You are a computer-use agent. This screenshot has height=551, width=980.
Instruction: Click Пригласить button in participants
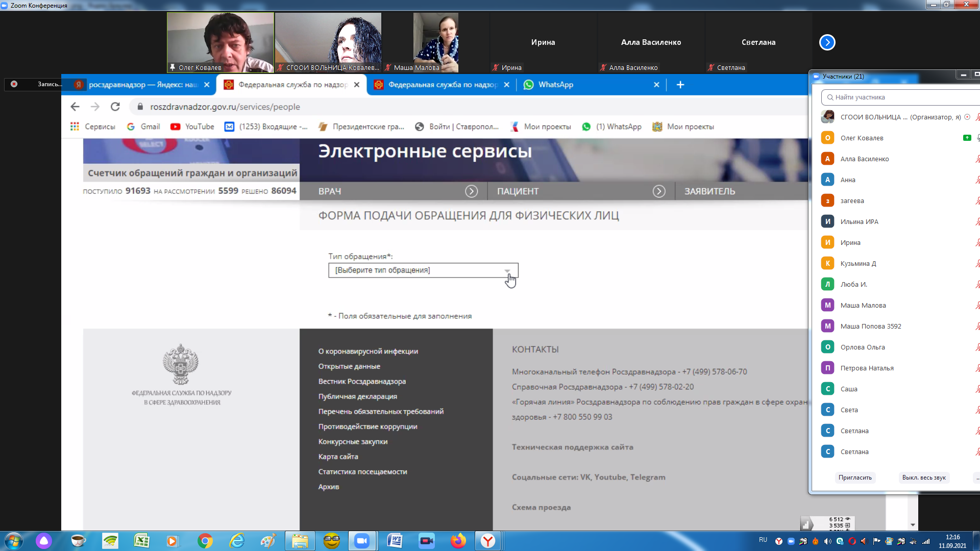(855, 478)
